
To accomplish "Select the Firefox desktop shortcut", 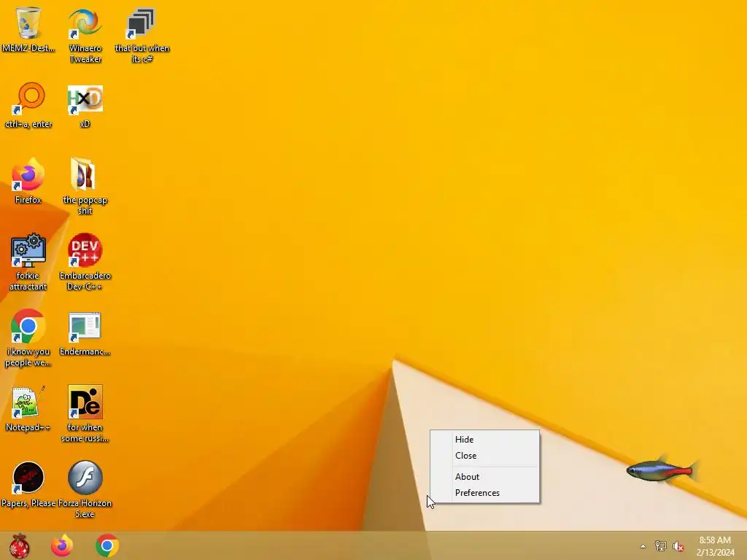I will pos(28,181).
